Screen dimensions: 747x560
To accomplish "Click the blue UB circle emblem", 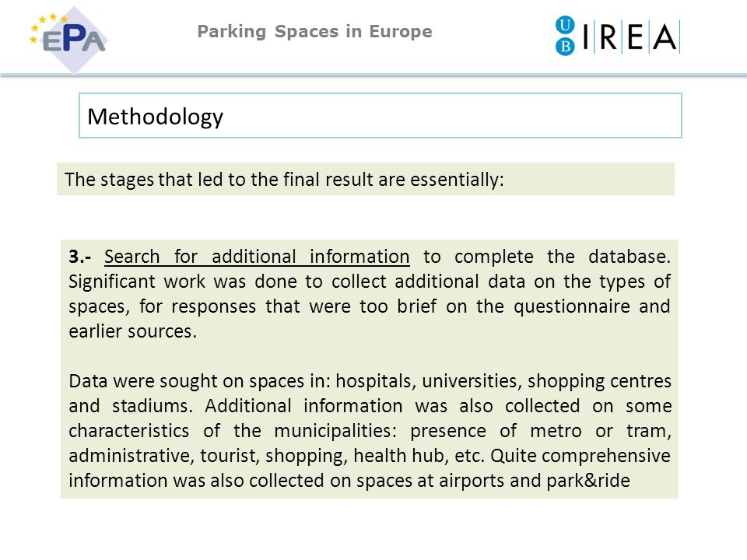I will 565,36.
